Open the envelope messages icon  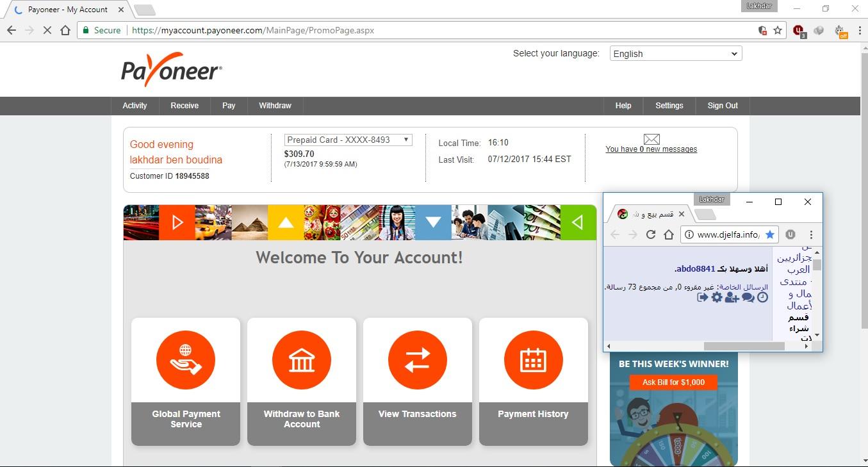[x=651, y=139]
